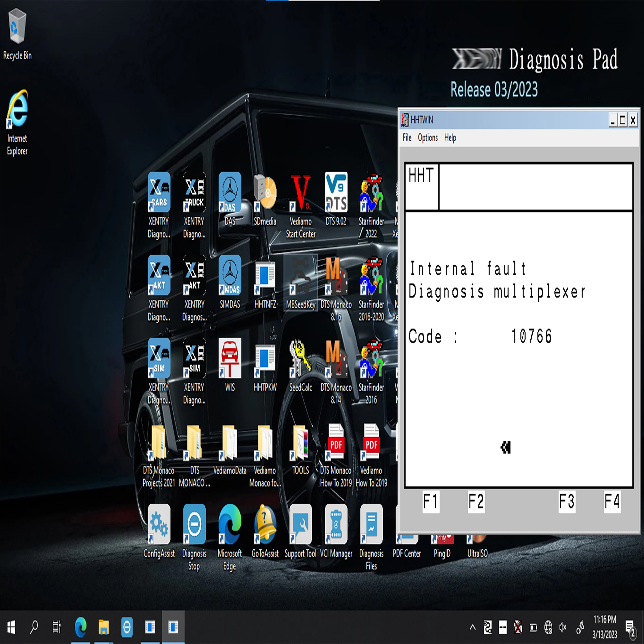Viewport: 644px width, 644px height.
Task: Click the F2 button in HHTWIN
Action: click(x=476, y=501)
